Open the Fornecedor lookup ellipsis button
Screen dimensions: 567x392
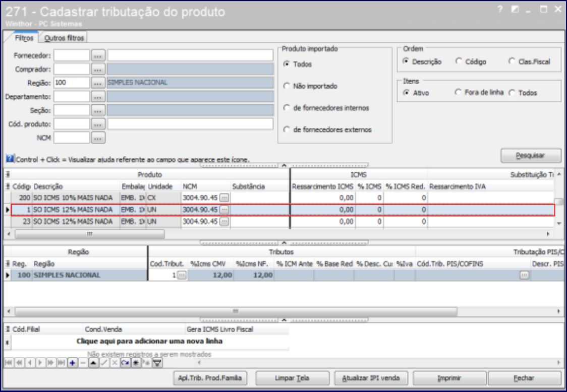tap(98, 55)
